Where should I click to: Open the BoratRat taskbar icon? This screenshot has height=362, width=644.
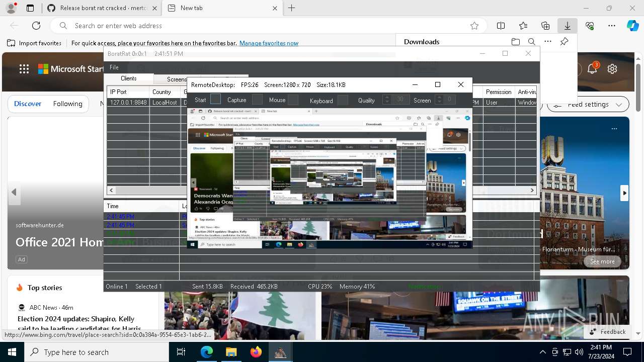click(280, 352)
